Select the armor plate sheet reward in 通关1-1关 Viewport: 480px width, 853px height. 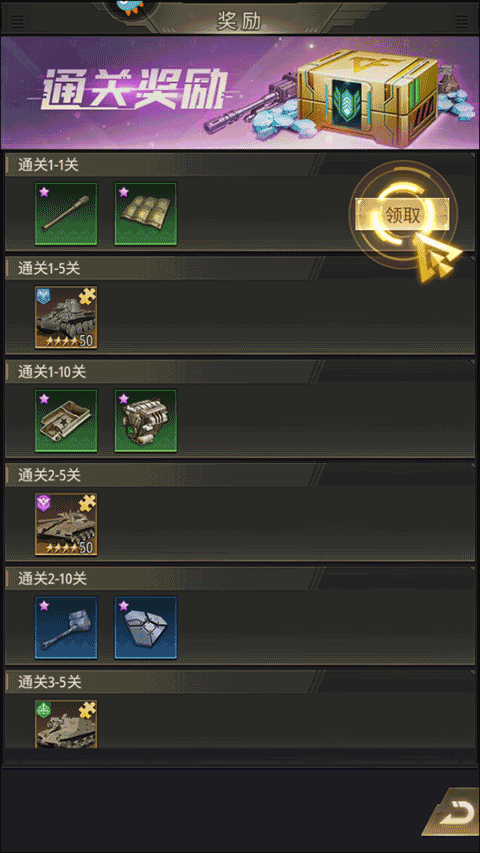pyautogui.click(x=145, y=214)
